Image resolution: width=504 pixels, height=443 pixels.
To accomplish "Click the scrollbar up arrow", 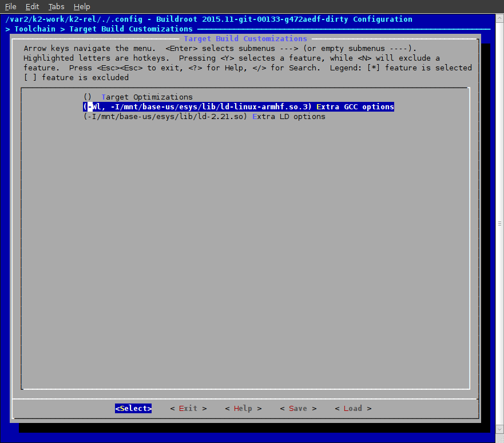I will (499, 18).
